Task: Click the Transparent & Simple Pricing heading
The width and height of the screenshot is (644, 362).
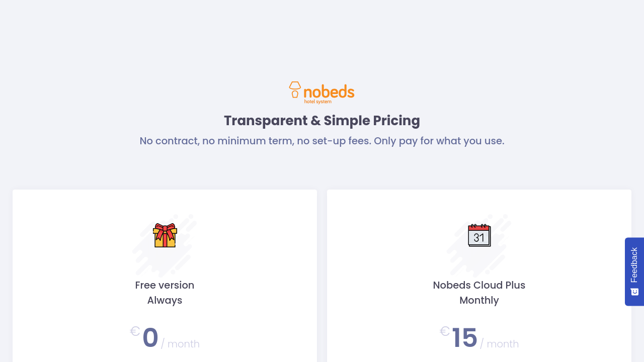Action: (322, 121)
